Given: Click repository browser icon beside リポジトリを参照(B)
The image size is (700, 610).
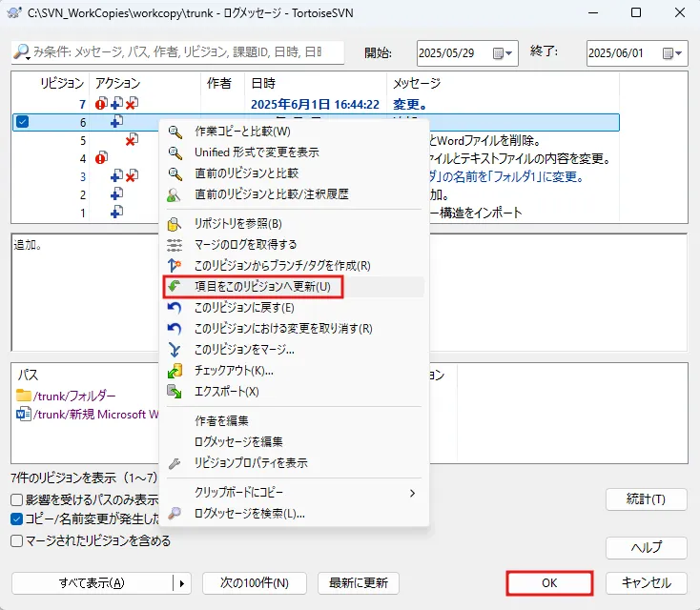Looking at the screenshot, I should (175, 224).
